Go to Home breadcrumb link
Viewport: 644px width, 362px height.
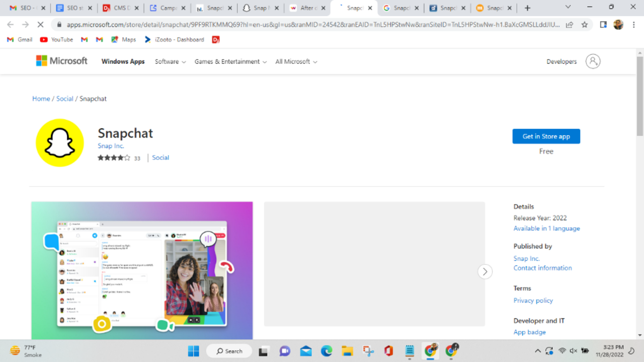pyautogui.click(x=41, y=99)
